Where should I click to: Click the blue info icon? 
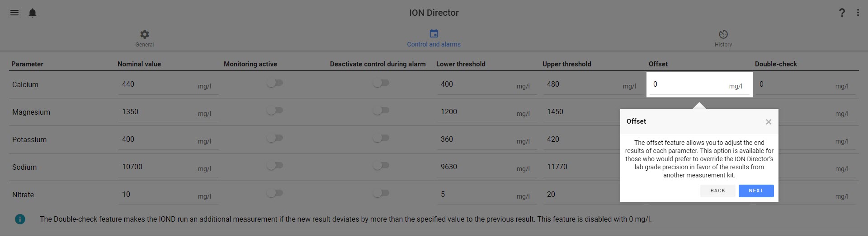pyautogui.click(x=20, y=219)
